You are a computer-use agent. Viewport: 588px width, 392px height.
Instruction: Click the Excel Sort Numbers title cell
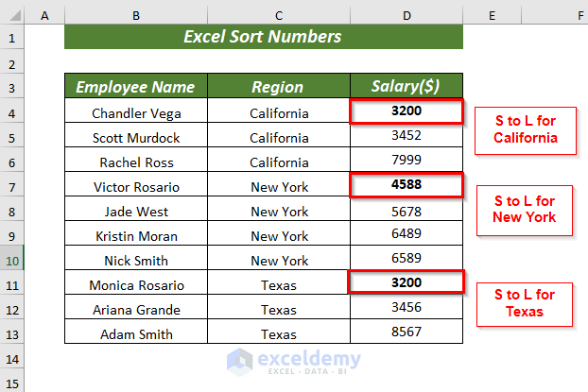coord(263,37)
